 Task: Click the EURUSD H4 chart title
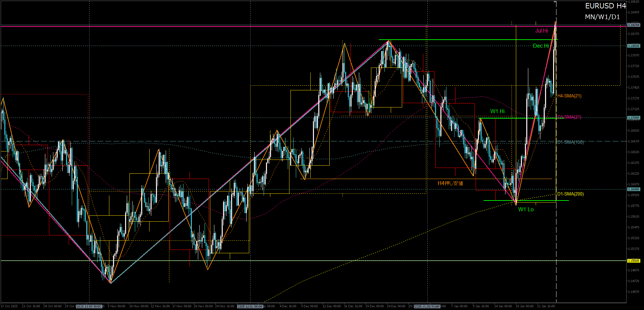605,6
